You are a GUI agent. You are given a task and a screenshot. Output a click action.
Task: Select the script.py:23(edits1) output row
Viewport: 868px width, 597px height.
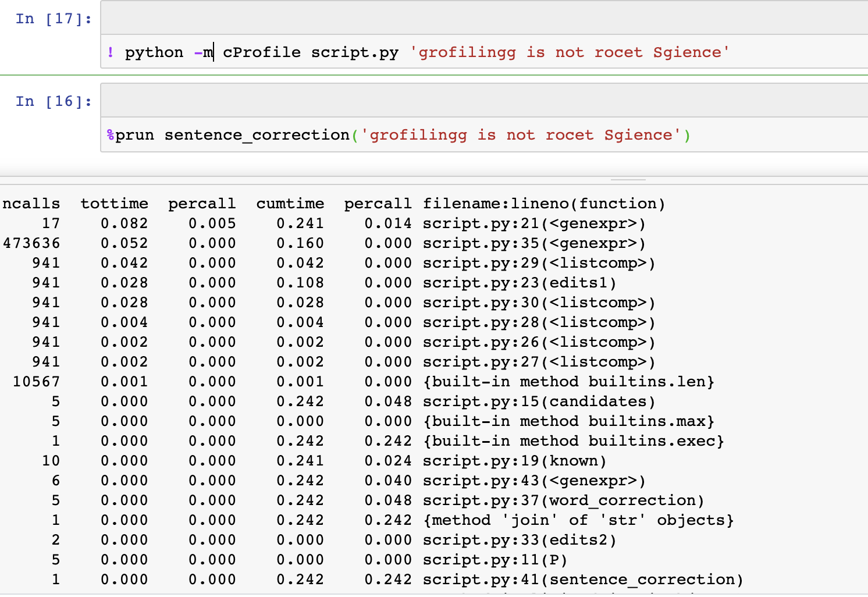pos(540,282)
